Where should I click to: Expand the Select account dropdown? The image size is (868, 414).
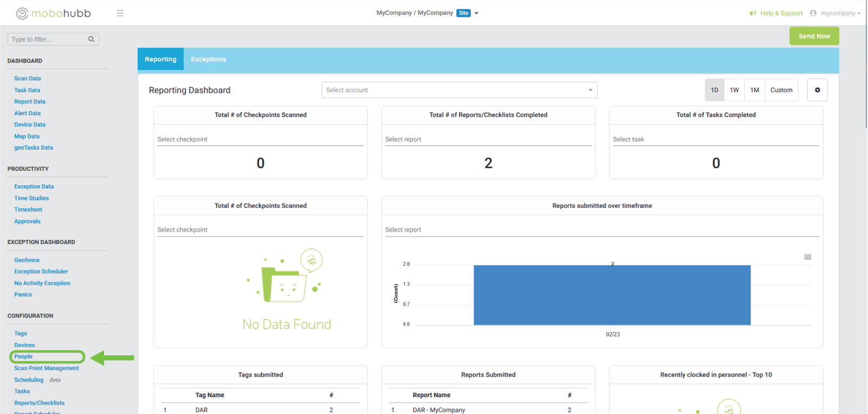click(459, 90)
